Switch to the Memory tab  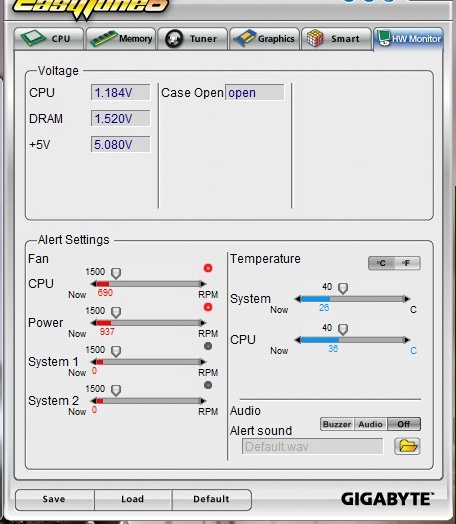pyautogui.click(x=121, y=39)
